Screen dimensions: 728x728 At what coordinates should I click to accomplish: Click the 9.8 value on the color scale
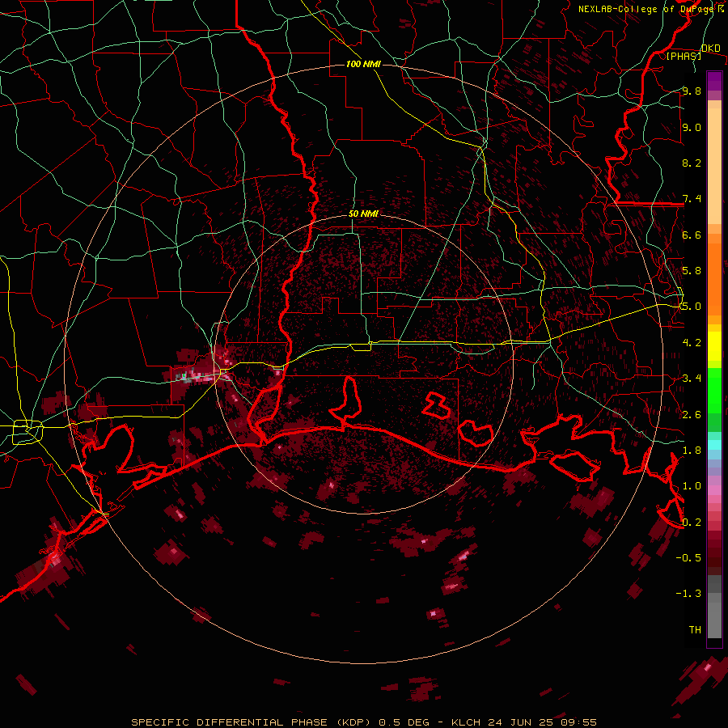692,91
